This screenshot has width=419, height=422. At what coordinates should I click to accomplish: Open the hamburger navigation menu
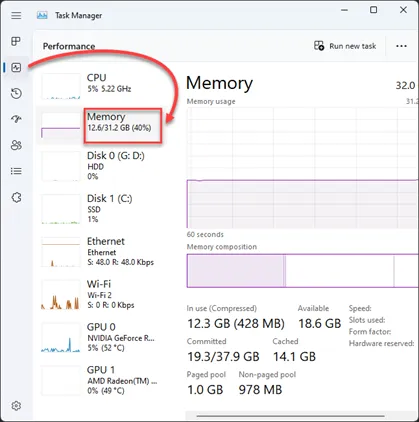(16, 15)
